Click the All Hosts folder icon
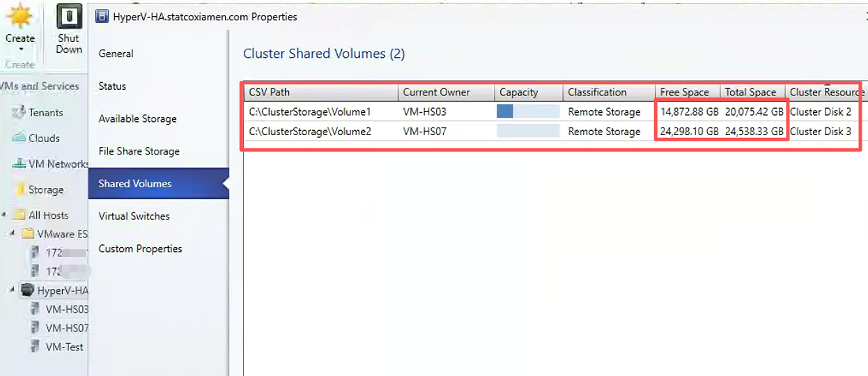Screen dimensions: 868x376 [20, 215]
